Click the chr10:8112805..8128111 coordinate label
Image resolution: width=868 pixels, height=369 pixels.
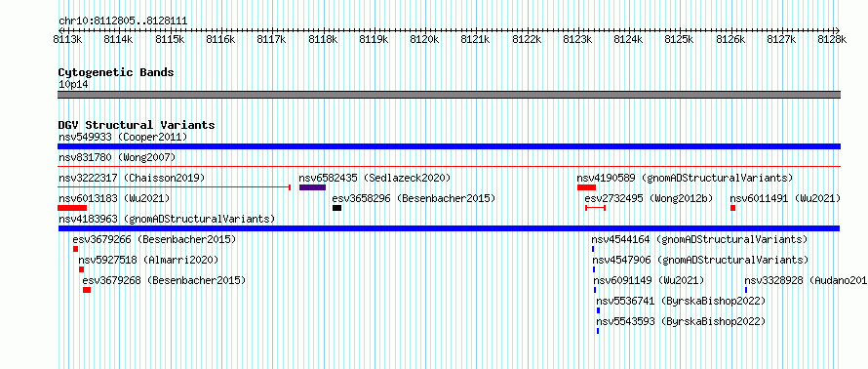coord(123,21)
